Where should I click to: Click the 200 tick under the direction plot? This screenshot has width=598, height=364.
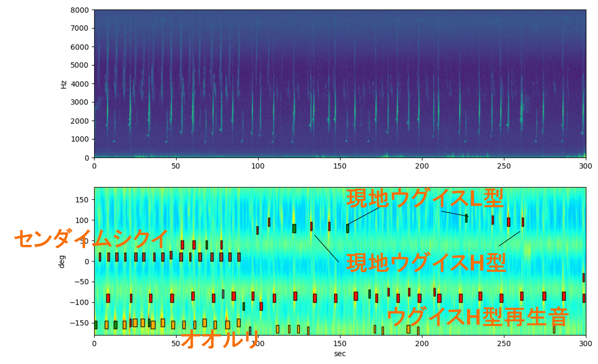point(422,343)
